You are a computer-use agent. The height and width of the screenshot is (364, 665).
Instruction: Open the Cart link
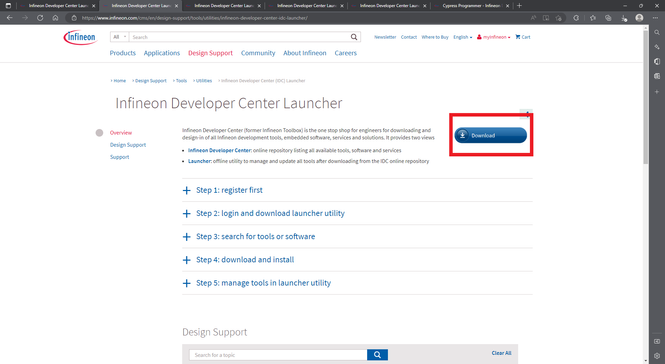click(523, 37)
